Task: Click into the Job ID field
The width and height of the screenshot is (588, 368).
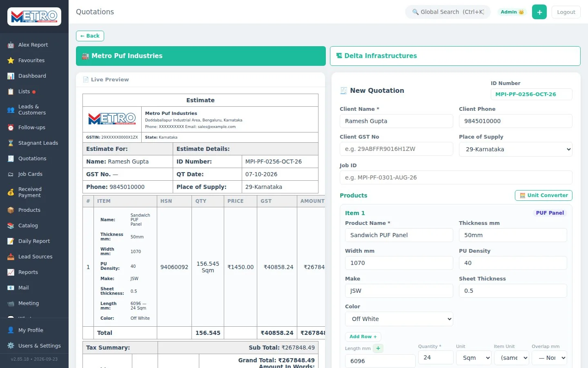Action: click(x=456, y=177)
